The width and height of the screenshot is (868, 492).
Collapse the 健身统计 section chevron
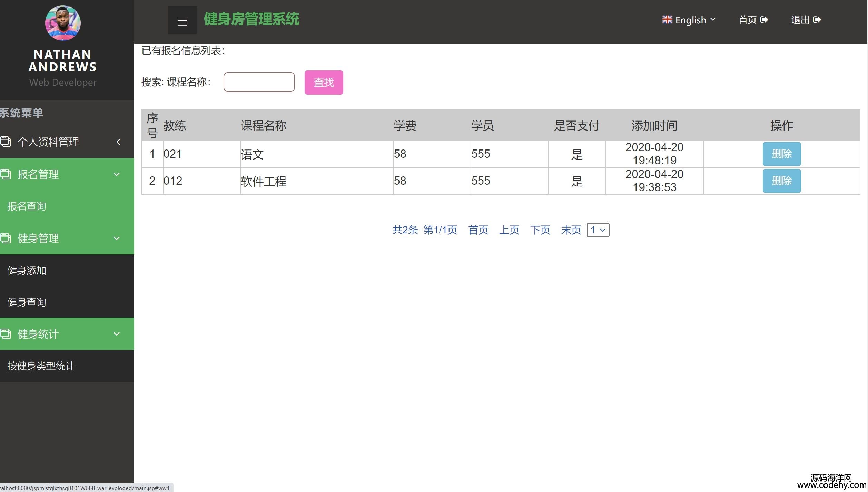[x=117, y=334]
